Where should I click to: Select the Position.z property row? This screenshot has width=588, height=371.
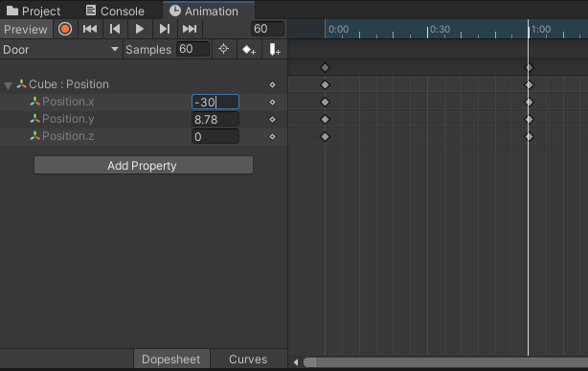(144, 136)
